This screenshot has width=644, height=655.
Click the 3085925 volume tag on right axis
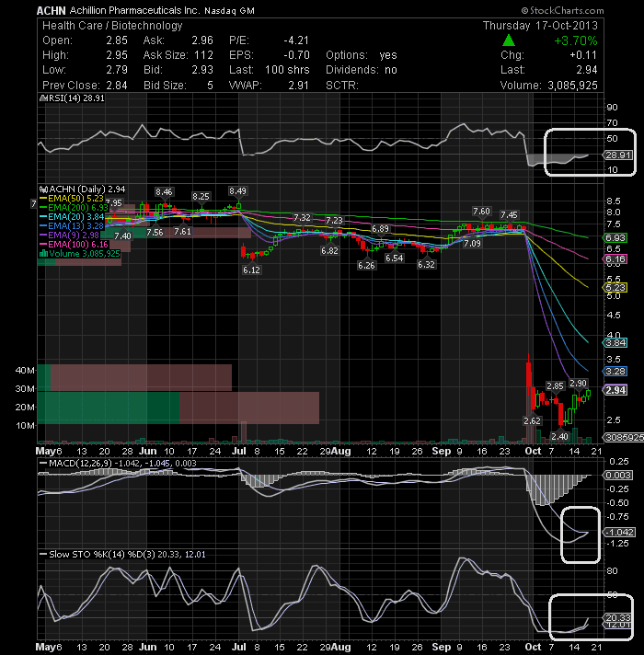click(x=623, y=437)
